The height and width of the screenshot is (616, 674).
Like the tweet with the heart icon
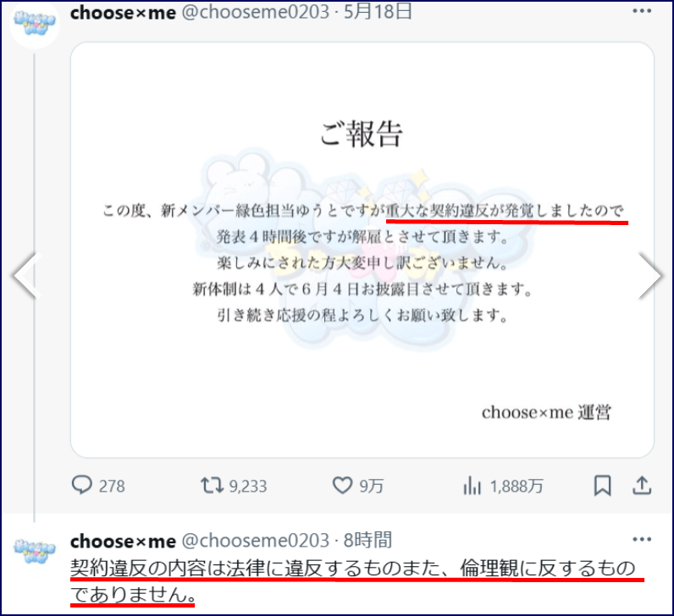[x=343, y=486]
